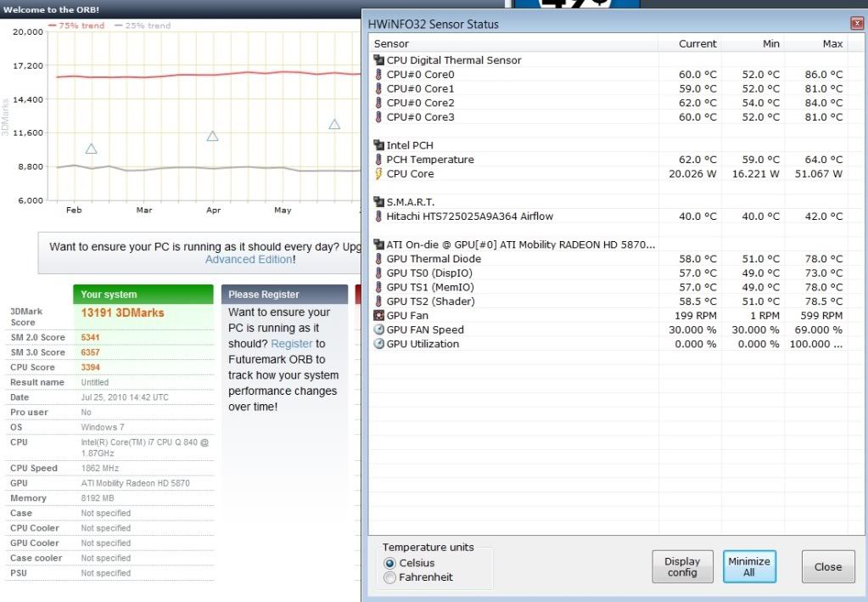Click the 13191 3DMarks score
The width and height of the screenshot is (868, 602).
tap(123, 313)
